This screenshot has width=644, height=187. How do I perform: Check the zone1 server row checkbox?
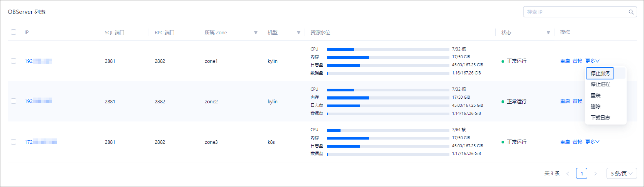click(14, 61)
